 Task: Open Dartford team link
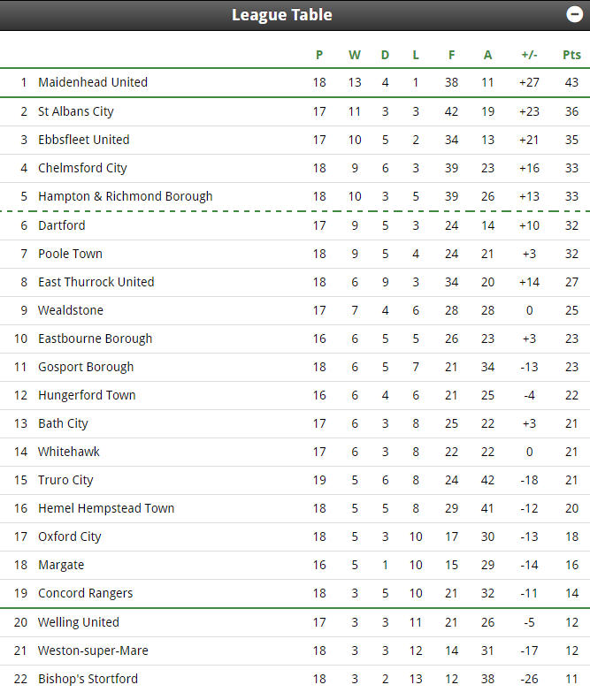[62, 225]
